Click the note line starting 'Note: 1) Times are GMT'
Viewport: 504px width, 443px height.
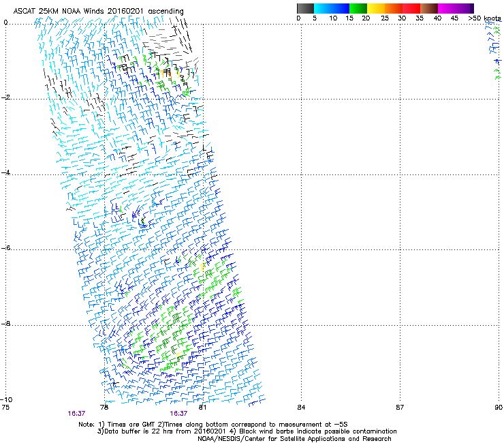(213, 425)
